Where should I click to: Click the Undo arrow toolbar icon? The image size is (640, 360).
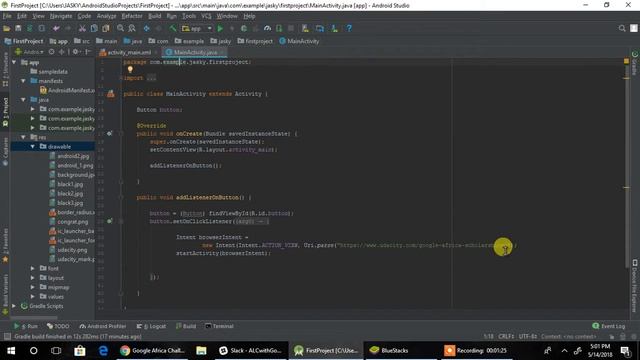click(x=56, y=29)
